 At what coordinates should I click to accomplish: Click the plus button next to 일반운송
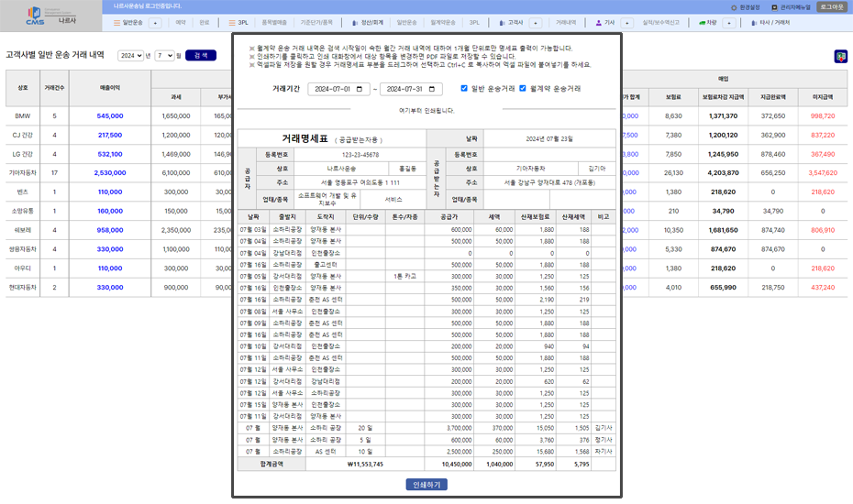tap(155, 23)
